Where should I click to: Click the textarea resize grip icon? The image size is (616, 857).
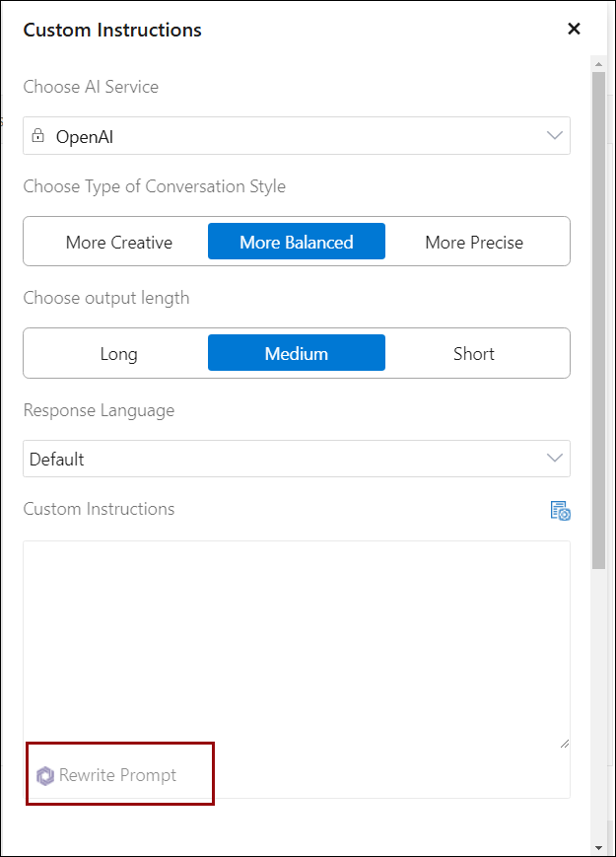click(565, 744)
